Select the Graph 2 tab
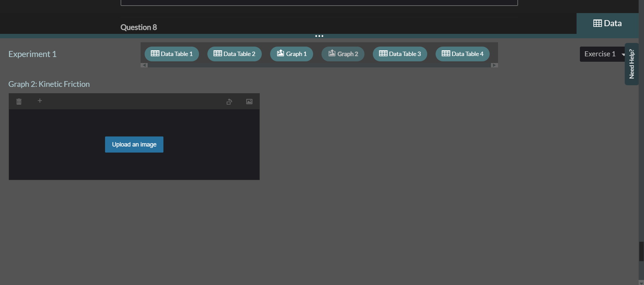The height and width of the screenshot is (285, 644). 343,54
